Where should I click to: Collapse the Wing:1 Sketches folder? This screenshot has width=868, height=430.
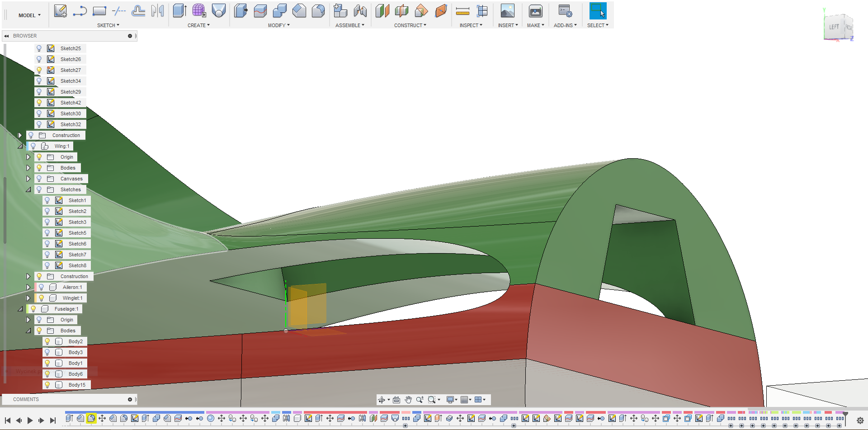coord(28,189)
